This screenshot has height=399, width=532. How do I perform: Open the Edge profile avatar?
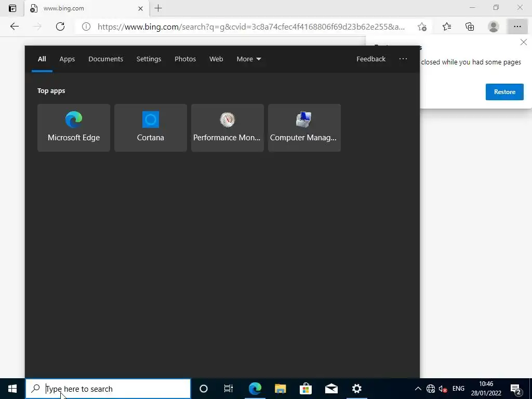(x=494, y=26)
